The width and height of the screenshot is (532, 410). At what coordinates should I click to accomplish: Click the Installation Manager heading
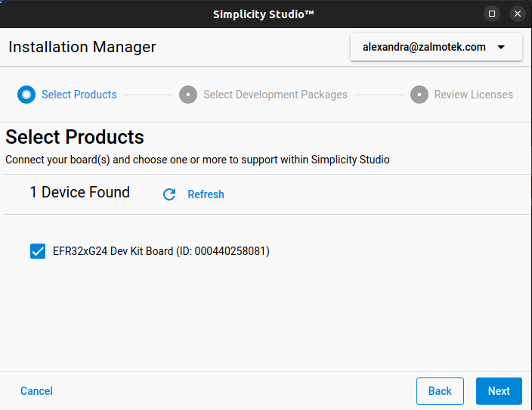[82, 47]
